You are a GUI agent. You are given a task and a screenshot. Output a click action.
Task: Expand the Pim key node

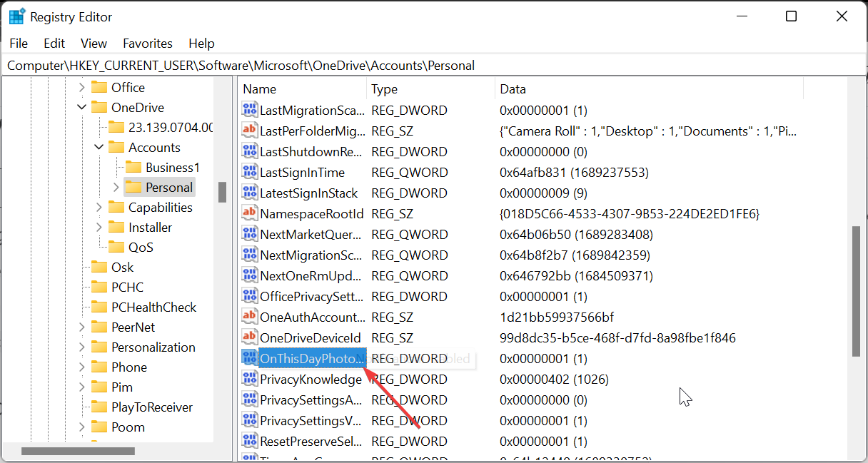point(81,387)
